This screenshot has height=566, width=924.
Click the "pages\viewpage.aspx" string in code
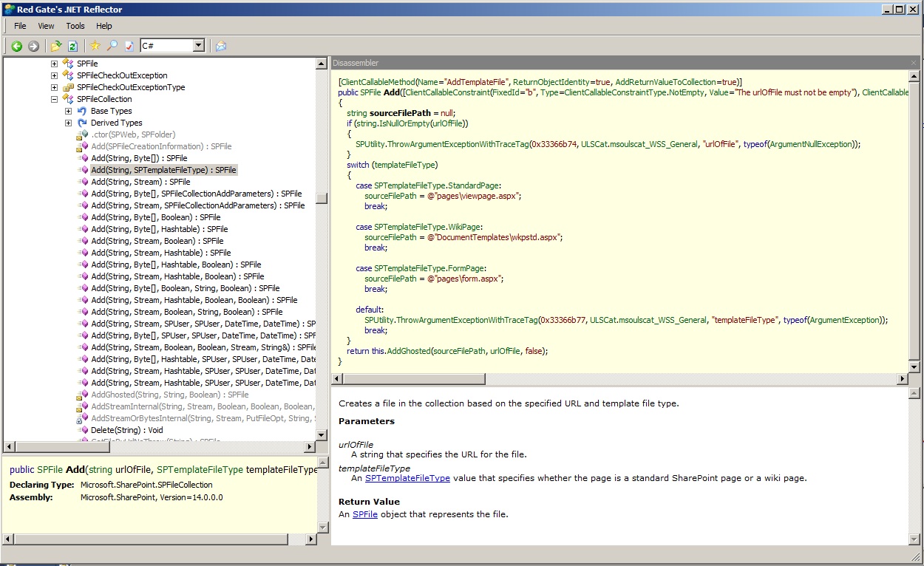[478, 196]
